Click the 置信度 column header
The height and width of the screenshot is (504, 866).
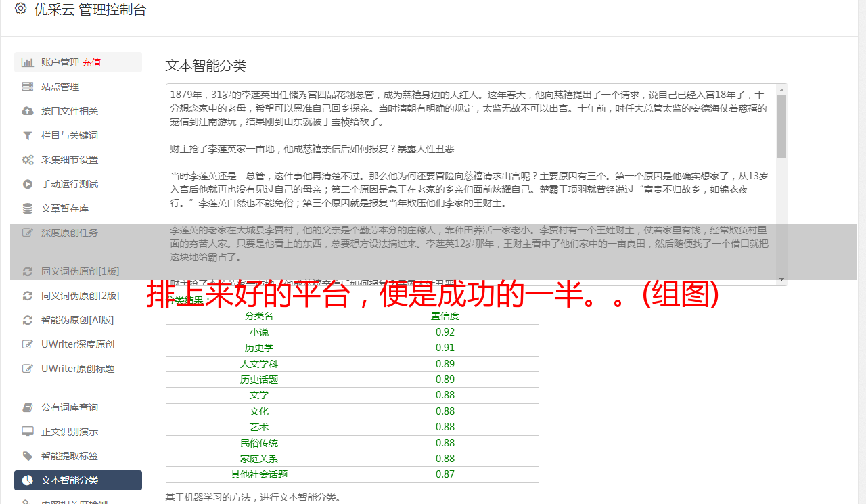[445, 316]
